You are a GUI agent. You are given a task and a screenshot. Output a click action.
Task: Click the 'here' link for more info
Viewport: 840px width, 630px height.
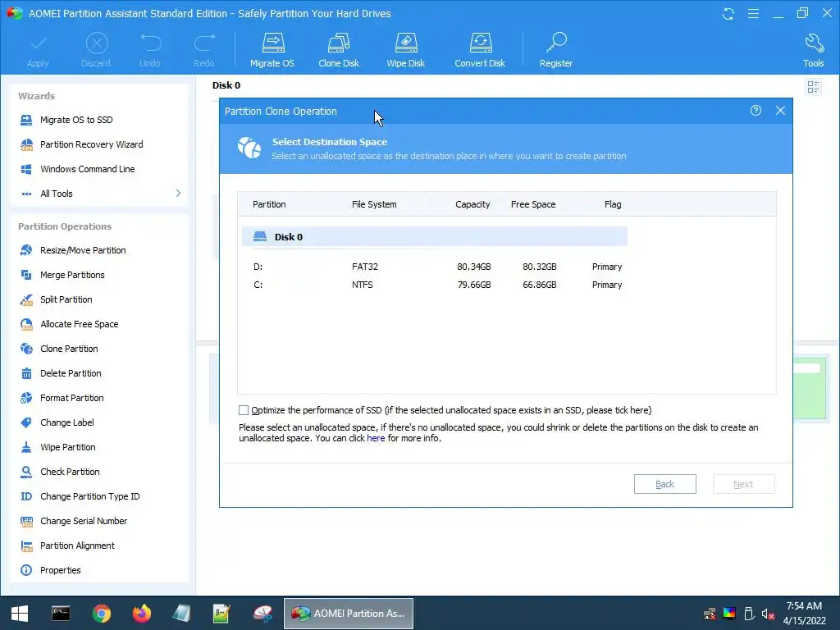(x=376, y=438)
